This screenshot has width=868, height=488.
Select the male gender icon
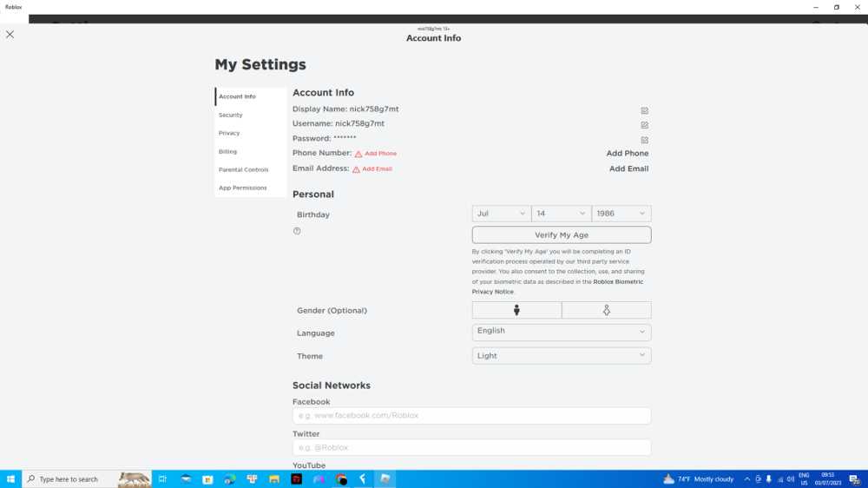click(x=516, y=310)
